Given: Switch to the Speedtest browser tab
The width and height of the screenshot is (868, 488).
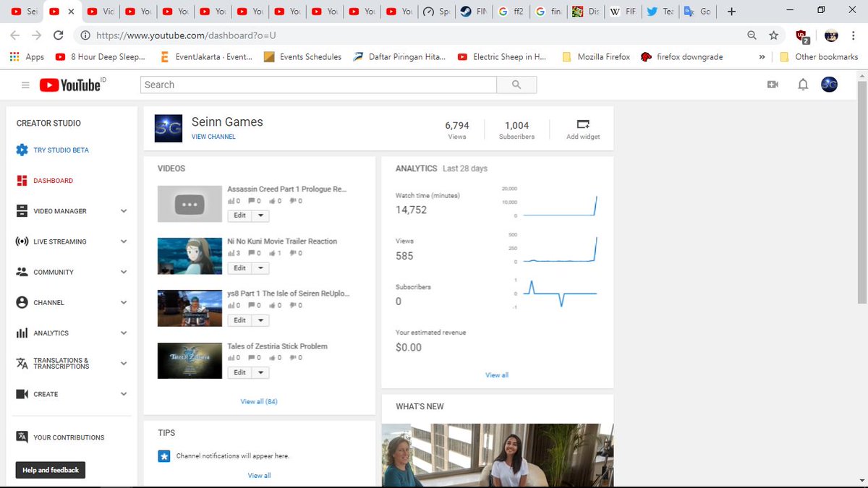Looking at the screenshot, I should tap(437, 12).
